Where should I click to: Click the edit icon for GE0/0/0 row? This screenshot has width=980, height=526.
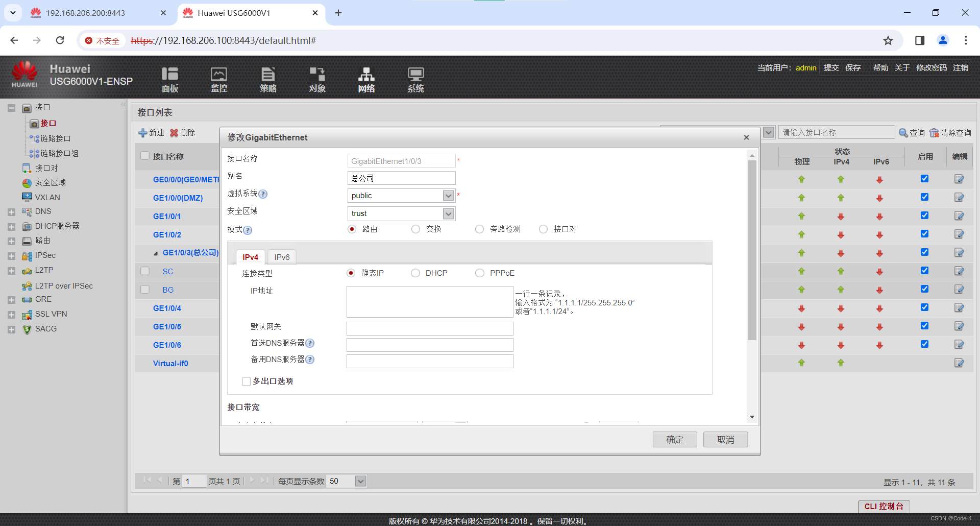coord(959,179)
